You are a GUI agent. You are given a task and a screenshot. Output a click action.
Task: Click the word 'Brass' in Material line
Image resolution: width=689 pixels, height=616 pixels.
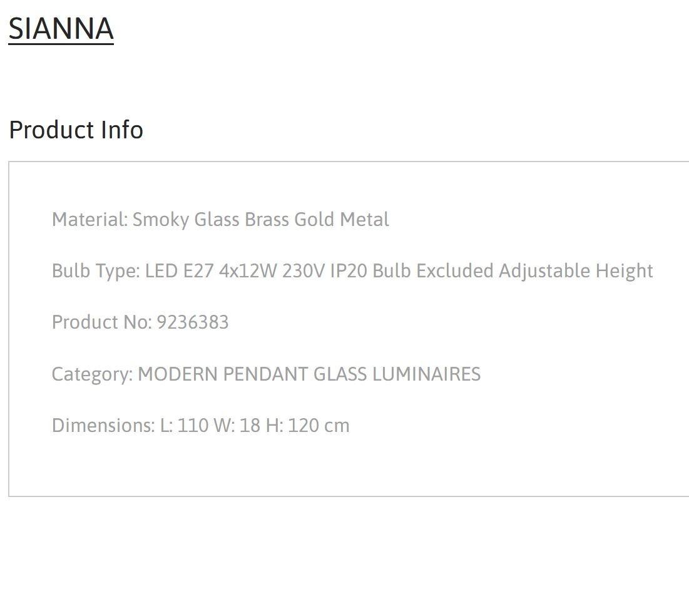pos(267,219)
